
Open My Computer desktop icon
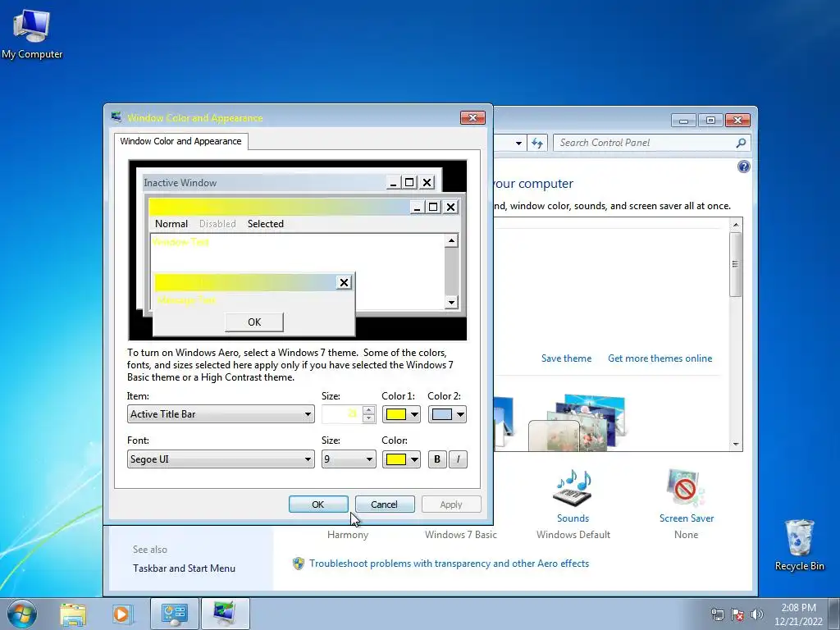(x=32, y=34)
